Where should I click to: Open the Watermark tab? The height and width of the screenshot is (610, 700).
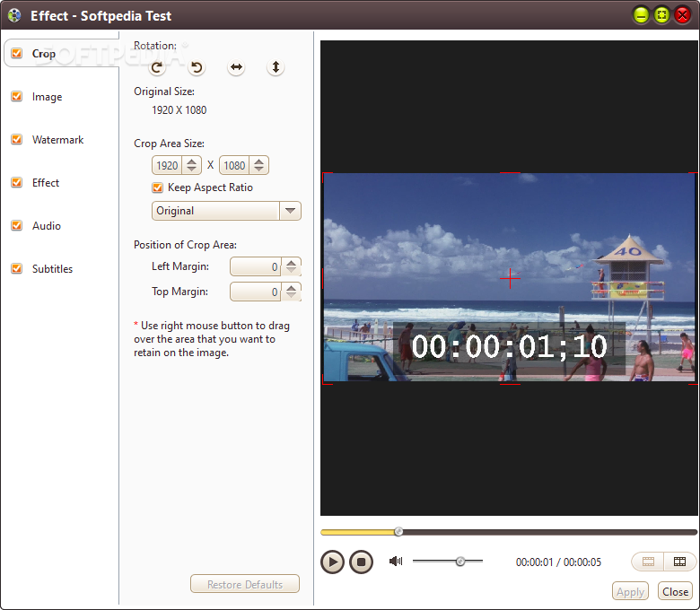[58, 140]
